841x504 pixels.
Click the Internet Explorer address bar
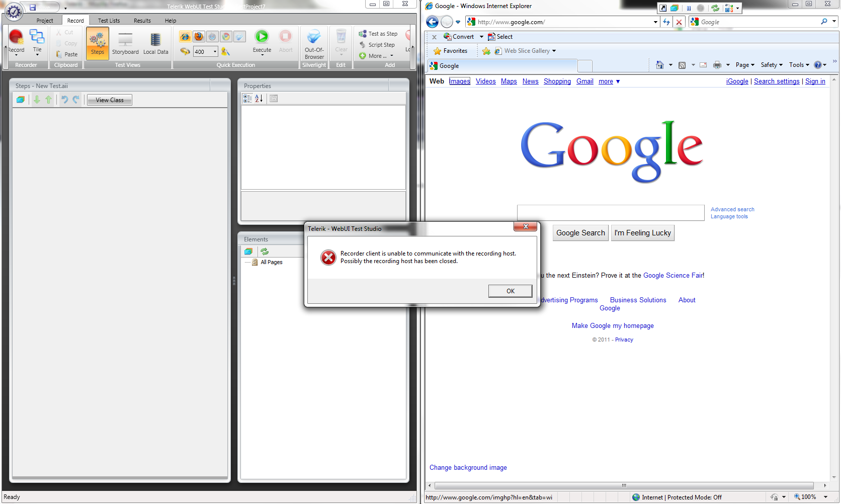point(562,22)
